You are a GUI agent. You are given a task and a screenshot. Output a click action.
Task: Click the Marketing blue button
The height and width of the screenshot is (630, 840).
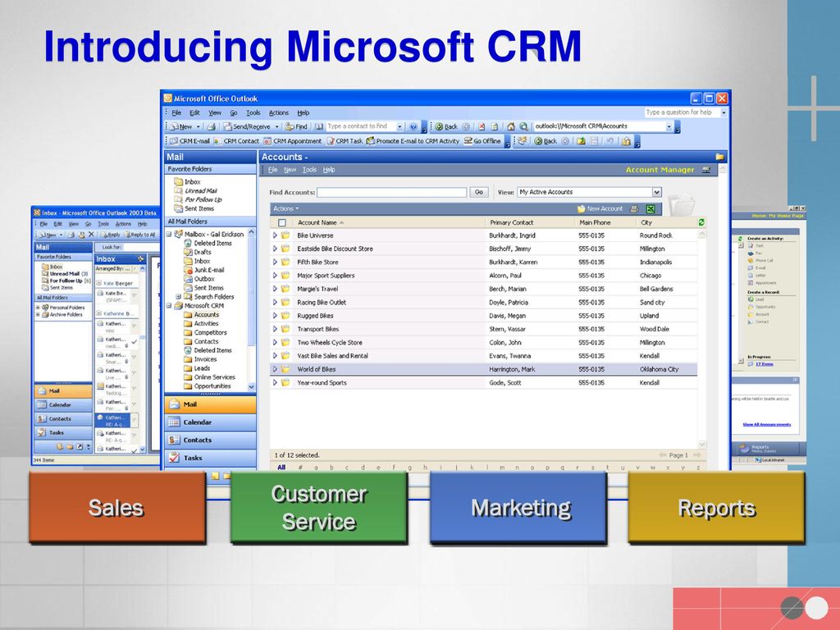point(518,507)
